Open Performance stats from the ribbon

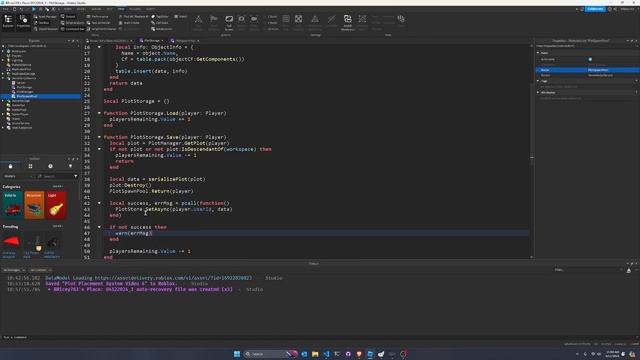(98, 17)
